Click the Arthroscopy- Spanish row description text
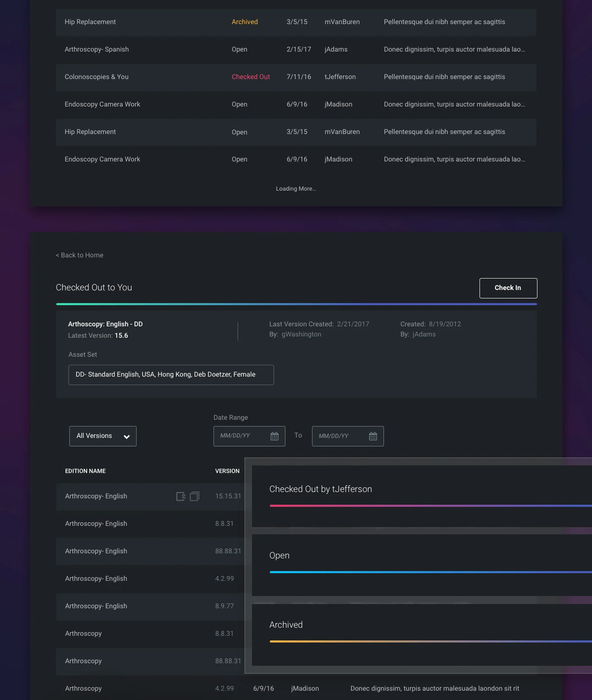 click(455, 49)
